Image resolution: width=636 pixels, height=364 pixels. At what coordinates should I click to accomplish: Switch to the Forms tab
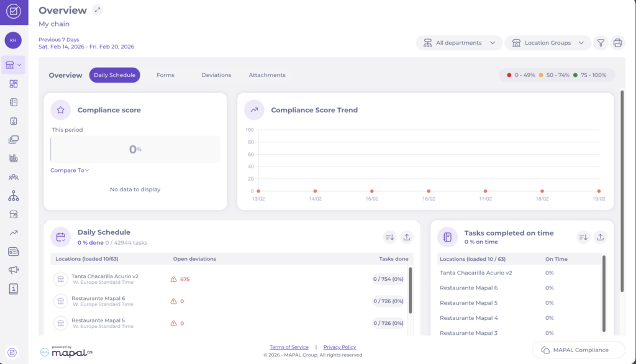click(x=165, y=75)
